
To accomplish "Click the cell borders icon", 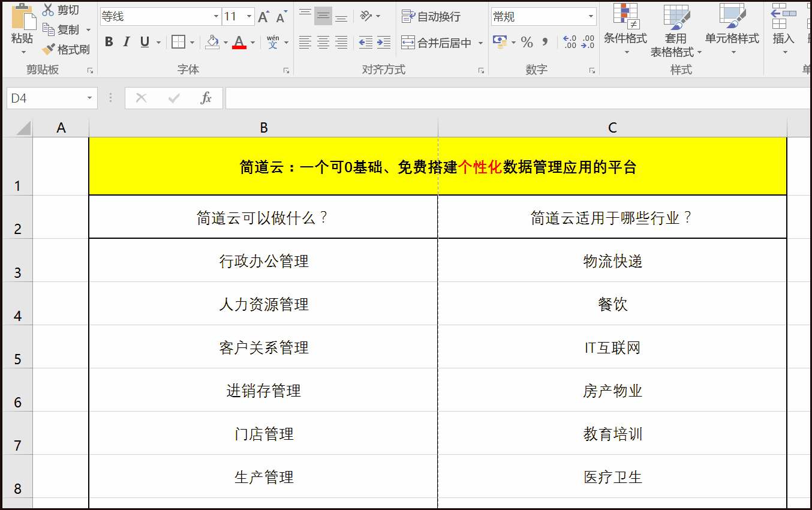I will pyautogui.click(x=178, y=42).
